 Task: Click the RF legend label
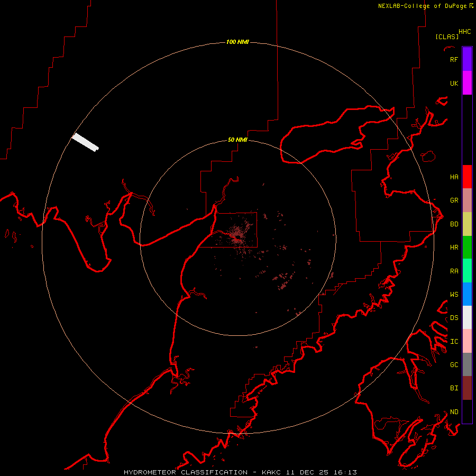click(x=454, y=59)
